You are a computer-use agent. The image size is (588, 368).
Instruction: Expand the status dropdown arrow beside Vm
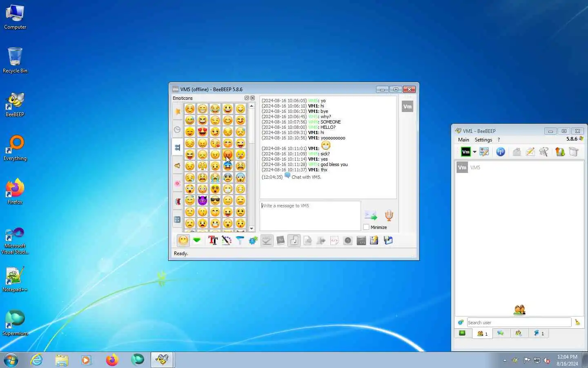[474, 152]
